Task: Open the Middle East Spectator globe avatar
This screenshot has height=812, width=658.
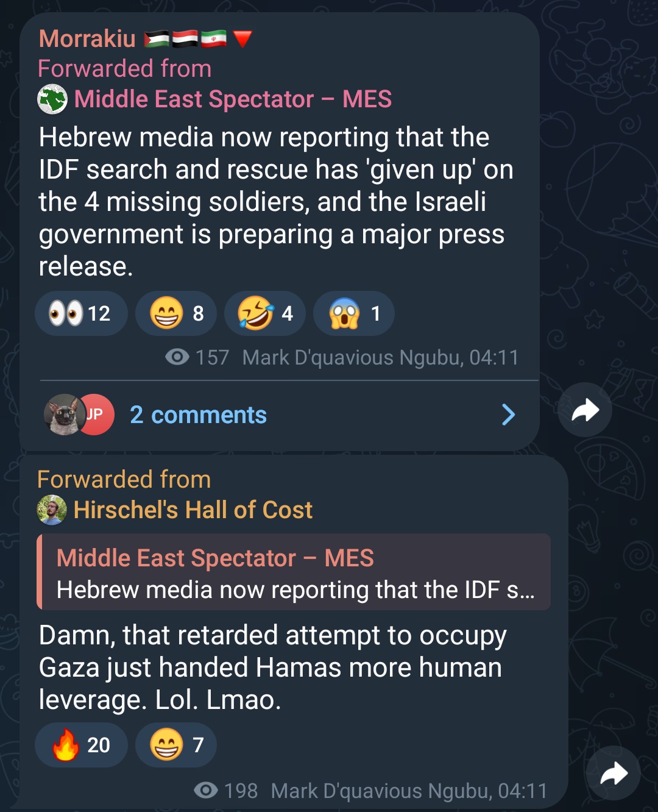Action: tap(52, 99)
